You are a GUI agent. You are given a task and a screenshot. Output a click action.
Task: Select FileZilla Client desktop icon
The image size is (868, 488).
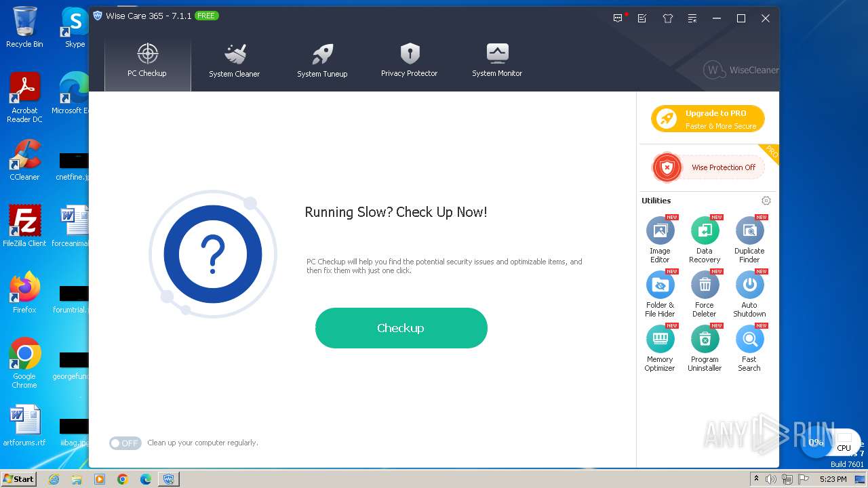pyautogui.click(x=24, y=226)
